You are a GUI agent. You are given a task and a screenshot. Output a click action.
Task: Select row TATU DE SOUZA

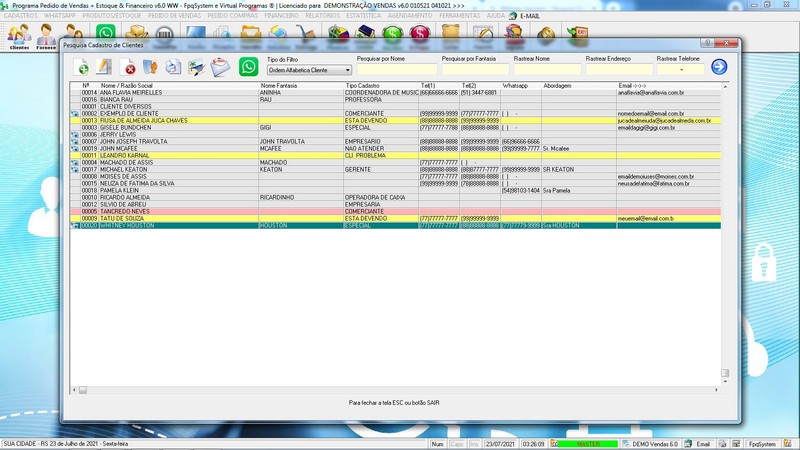[395, 218]
